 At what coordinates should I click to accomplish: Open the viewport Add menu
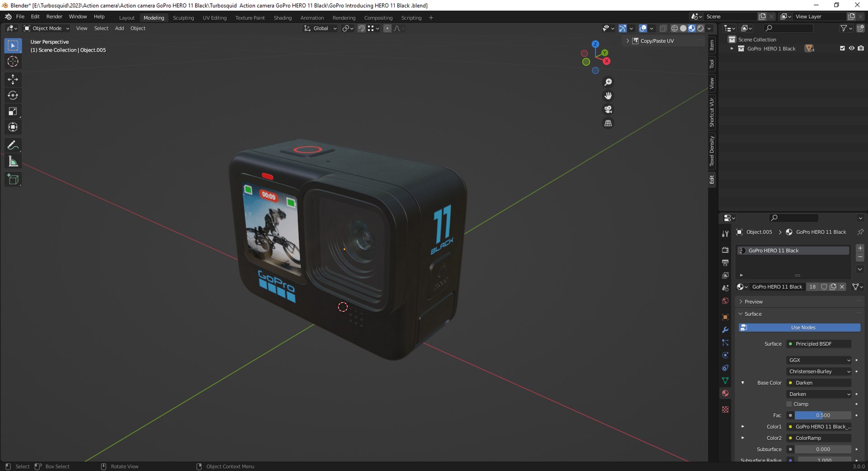[119, 28]
